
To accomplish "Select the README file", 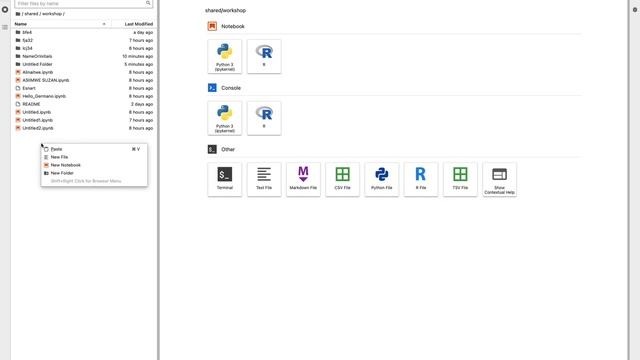I will point(84,104).
